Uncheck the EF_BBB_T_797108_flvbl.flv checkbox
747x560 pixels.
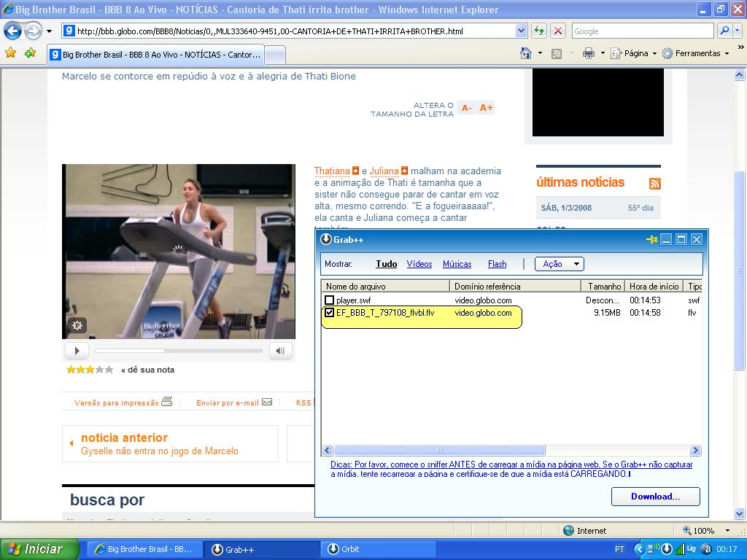329,313
